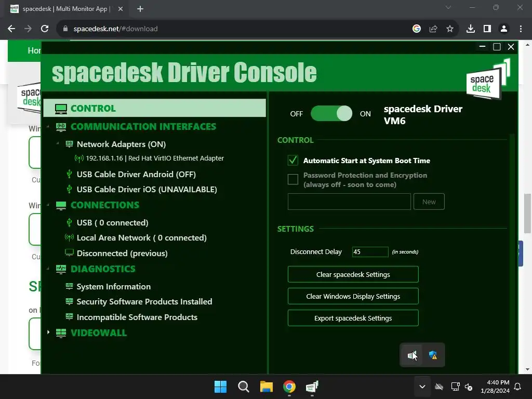
Task: Click the COMMUNICATION INTERFACES monitor icon
Action: point(61,127)
